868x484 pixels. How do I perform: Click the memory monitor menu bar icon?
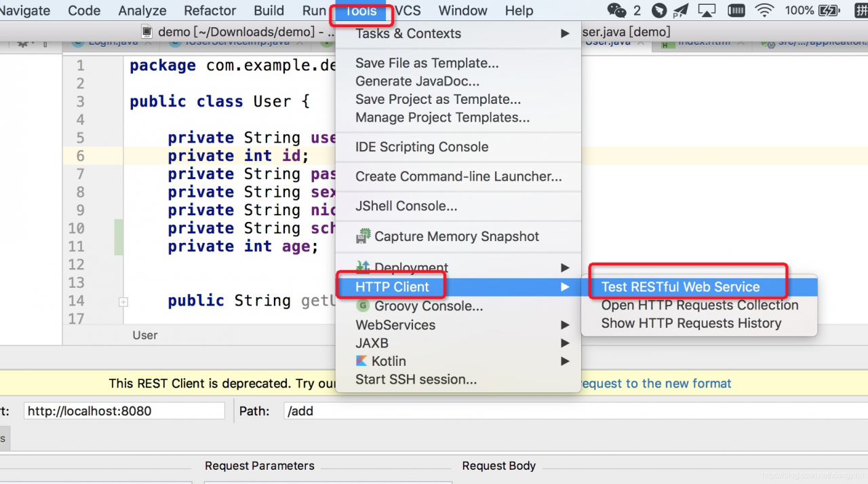click(736, 10)
